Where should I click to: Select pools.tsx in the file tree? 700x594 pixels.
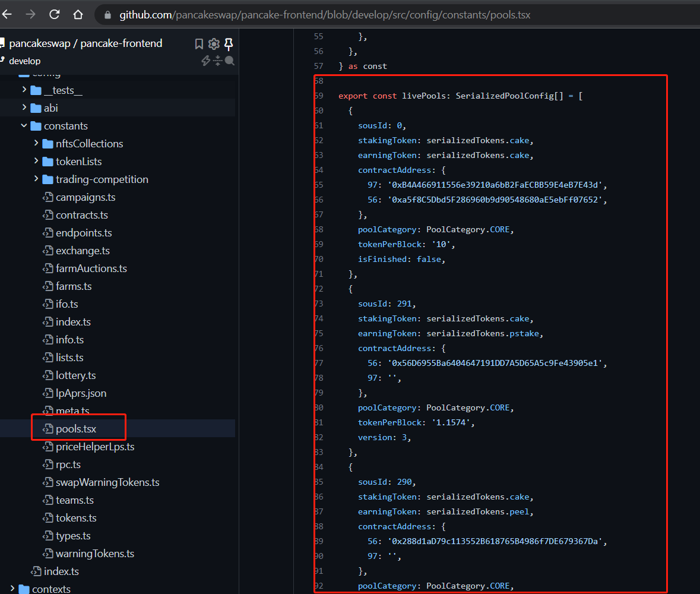pyautogui.click(x=76, y=429)
